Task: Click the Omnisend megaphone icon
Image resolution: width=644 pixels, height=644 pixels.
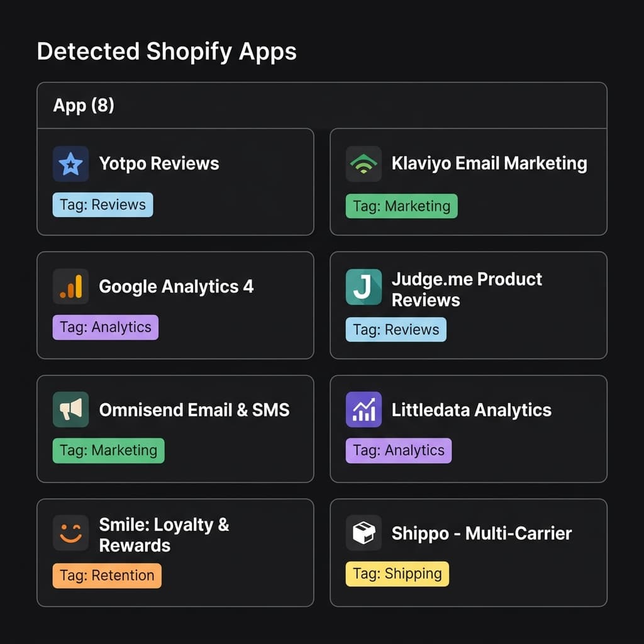Action: point(70,409)
